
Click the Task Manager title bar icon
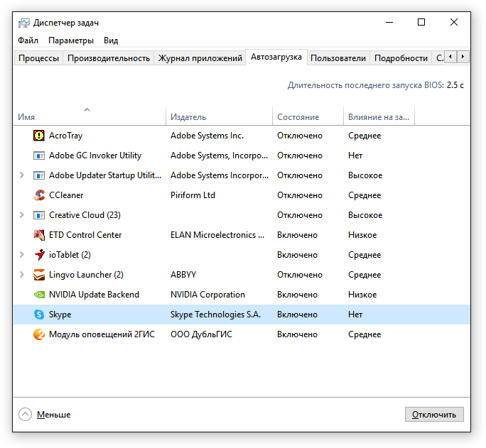pyautogui.click(x=24, y=23)
